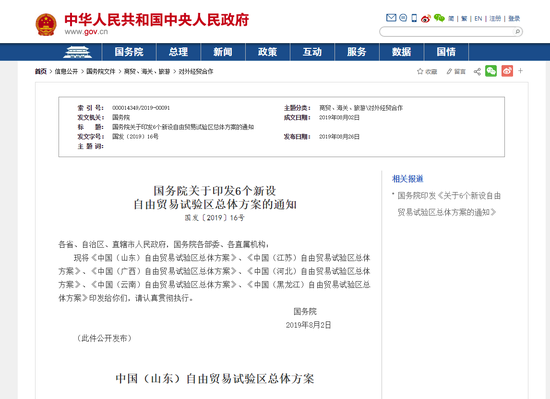Click the 中华人民共和国中央人民政府 site title
Viewport: 550px width, 399px height.
[156, 20]
